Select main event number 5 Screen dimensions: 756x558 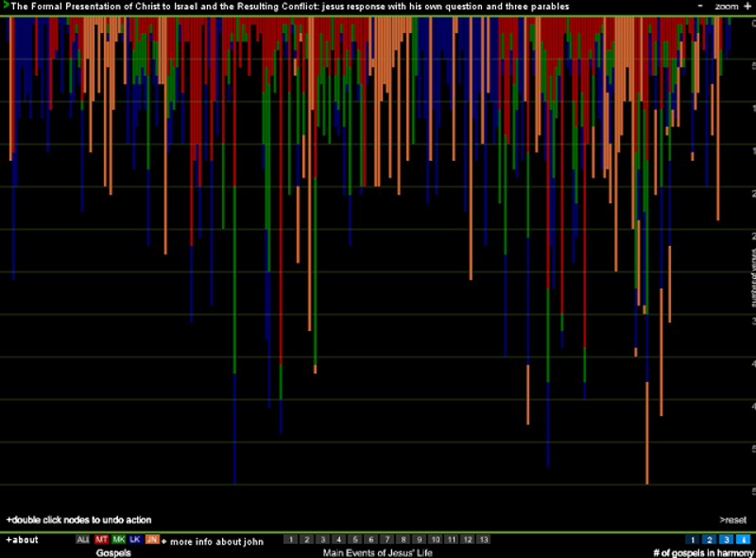tap(356, 539)
